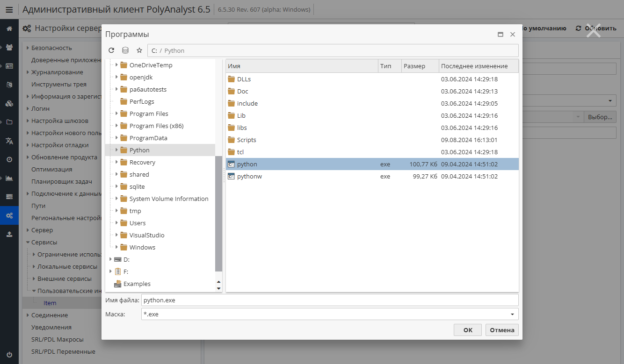Click the Home icon in left sidebar
This screenshot has width=624, height=364.
click(x=9, y=29)
